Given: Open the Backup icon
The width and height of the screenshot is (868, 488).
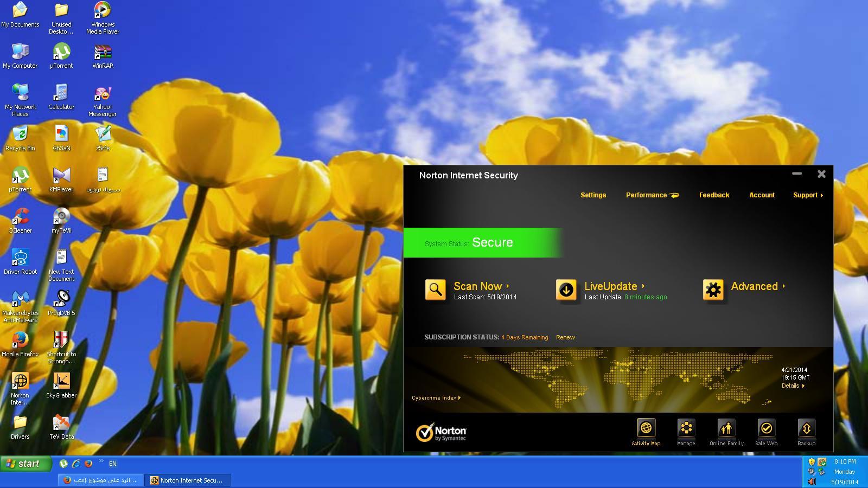Looking at the screenshot, I should (x=806, y=428).
